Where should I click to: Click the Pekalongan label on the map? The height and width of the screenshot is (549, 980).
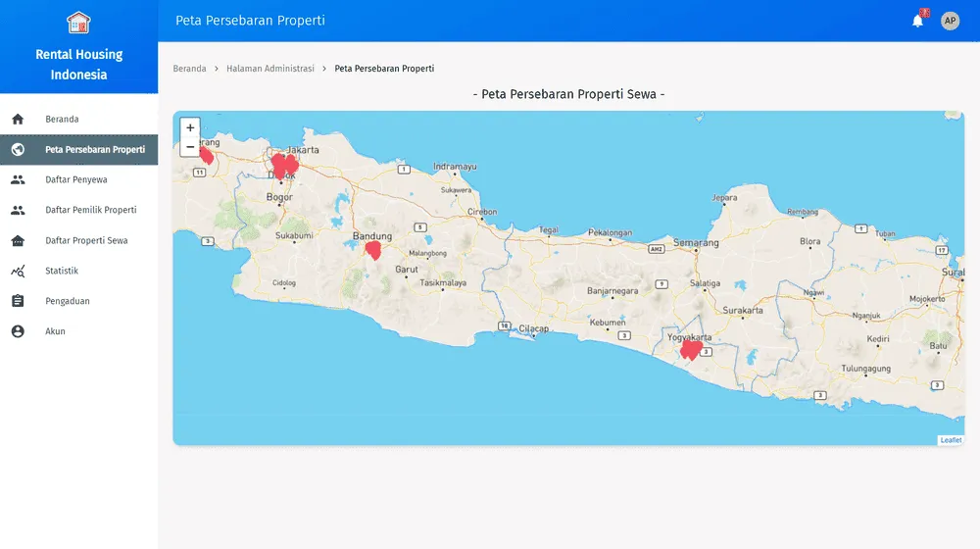[610, 232]
